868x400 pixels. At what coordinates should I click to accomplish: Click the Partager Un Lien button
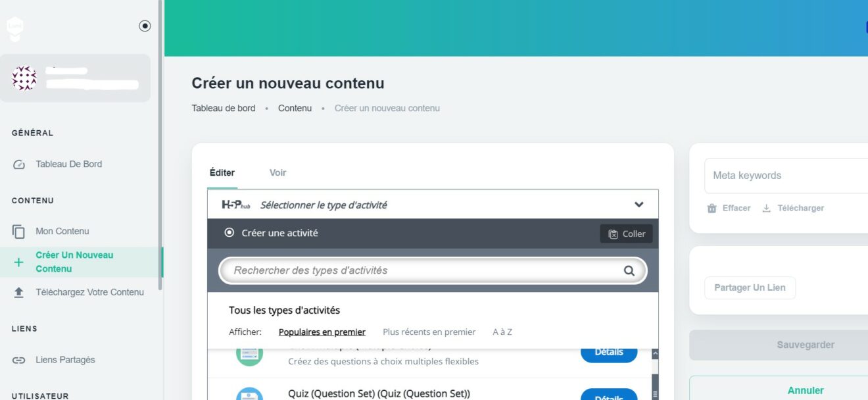pyautogui.click(x=750, y=287)
